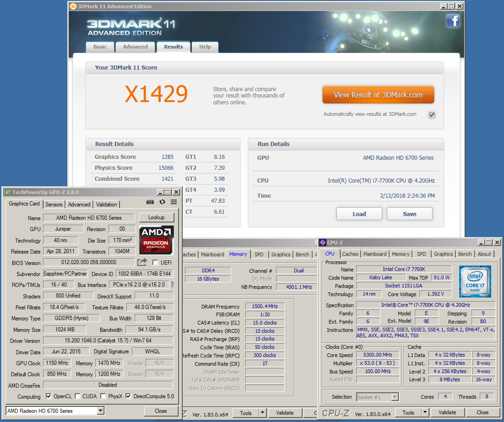Viewport: 504px width, 422px height.
Task: Open the Memory tab in front CPU-Z
Action: 401,254
